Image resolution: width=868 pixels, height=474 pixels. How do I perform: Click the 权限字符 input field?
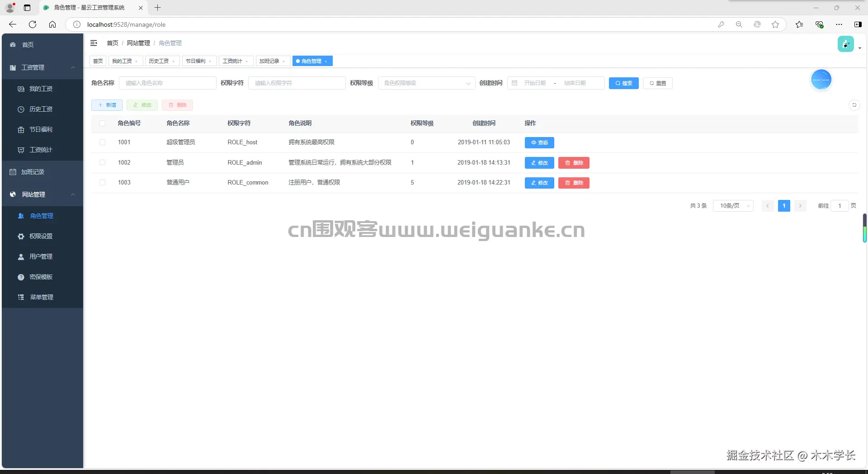pos(297,83)
